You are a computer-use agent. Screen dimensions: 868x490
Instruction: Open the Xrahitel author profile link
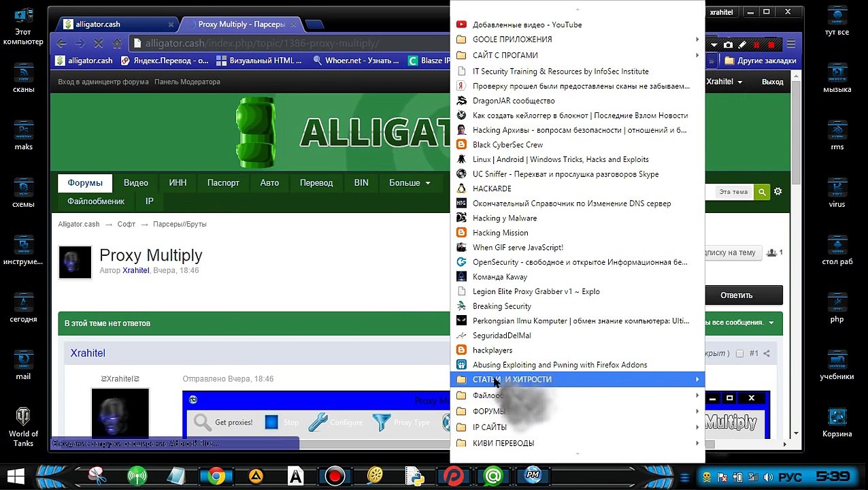(136, 270)
